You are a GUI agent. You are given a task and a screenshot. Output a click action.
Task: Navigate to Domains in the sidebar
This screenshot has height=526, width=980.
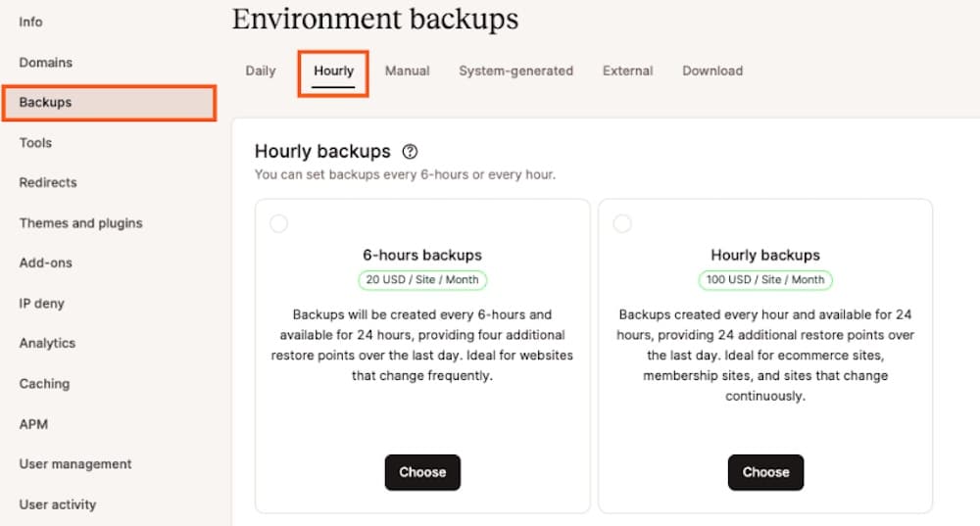pyautogui.click(x=46, y=63)
